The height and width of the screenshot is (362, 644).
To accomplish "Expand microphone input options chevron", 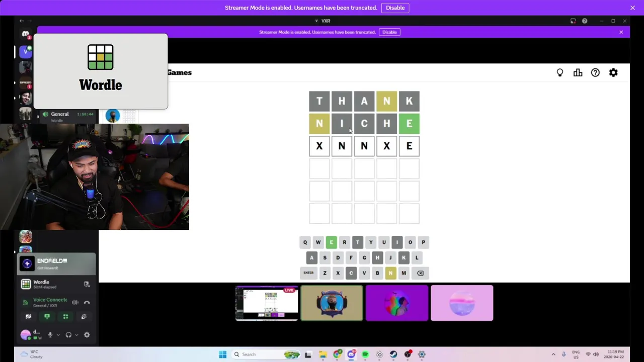I will click(x=58, y=335).
